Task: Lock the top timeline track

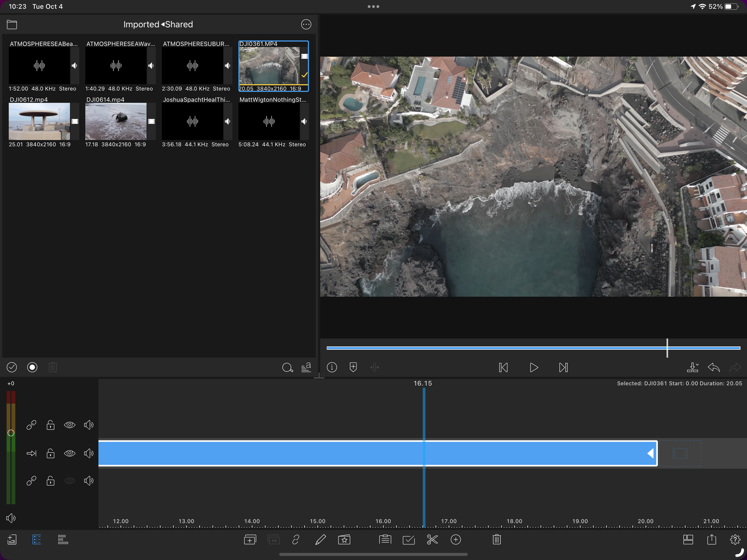Action: 50,425
